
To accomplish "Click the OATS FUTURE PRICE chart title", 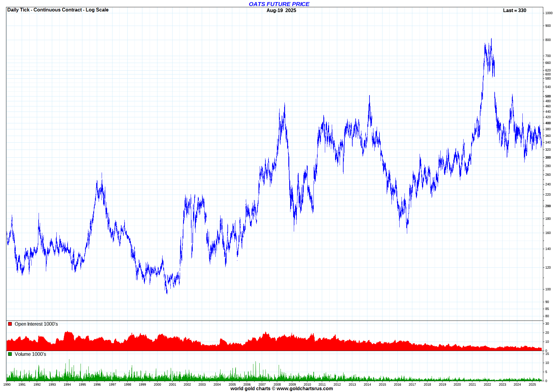I will pyautogui.click(x=279, y=4).
